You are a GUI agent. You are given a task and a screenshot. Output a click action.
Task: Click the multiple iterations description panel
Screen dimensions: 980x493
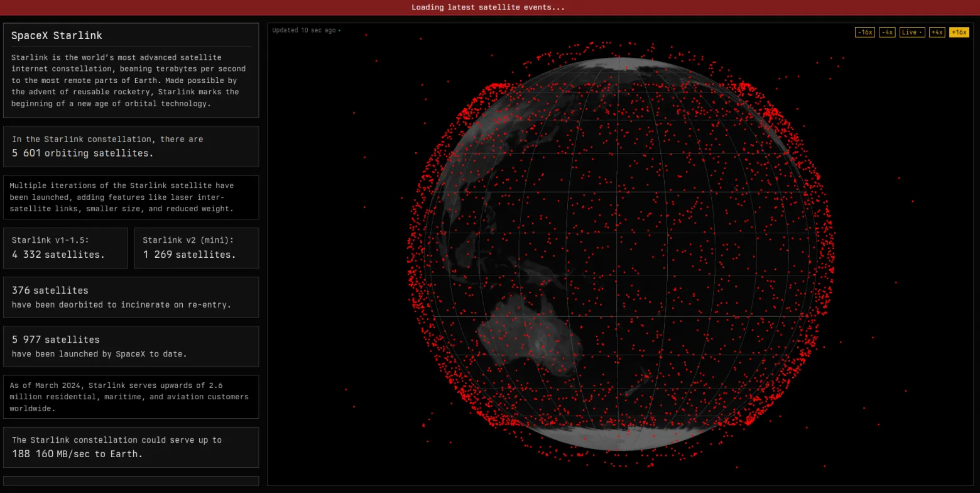pyautogui.click(x=131, y=197)
